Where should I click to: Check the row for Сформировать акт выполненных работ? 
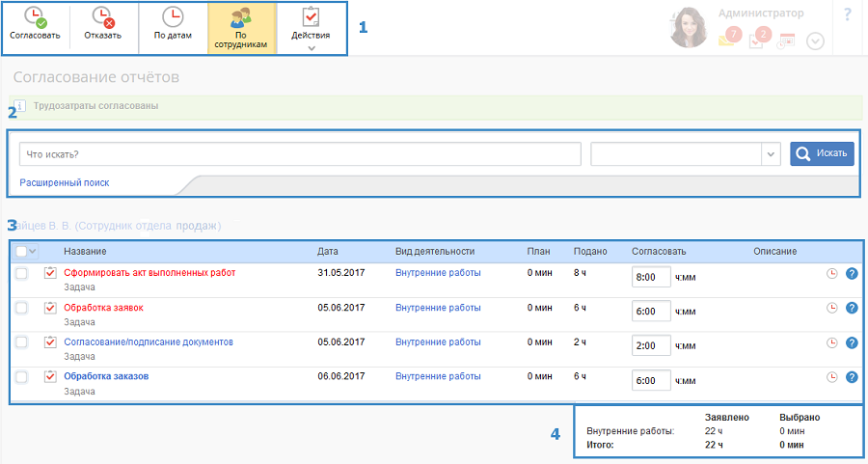pos(22,274)
